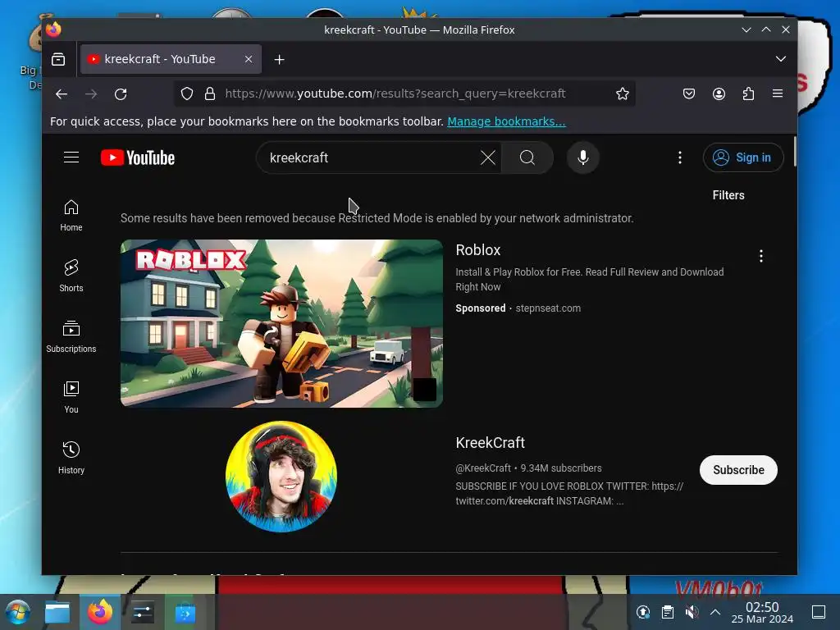Open the Roblox ad three-dot options
Viewport: 840px width, 630px height.
click(x=760, y=256)
